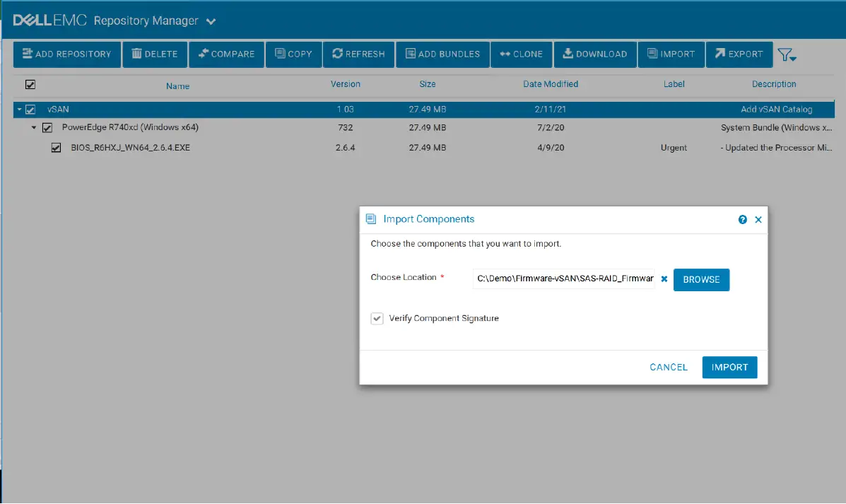Select the vSAN repository name
The width and height of the screenshot is (846, 504).
coord(58,110)
